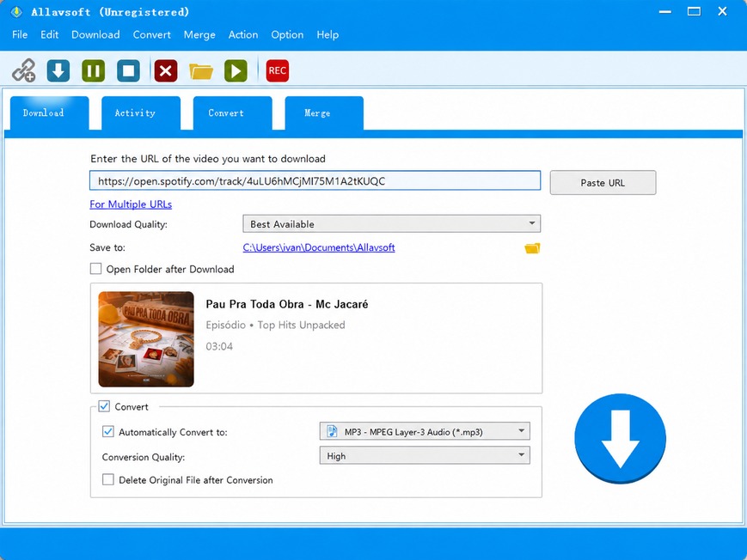This screenshot has height=560, width=747.
Task: Open the Help menu
Action: pos(328,34)
